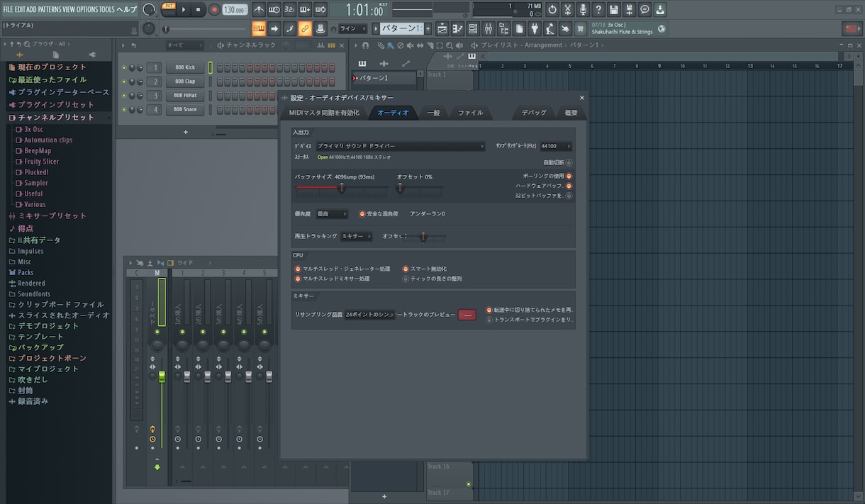Image resolution: width=865 pixels, height=504 pixels.
Task: Switch to the デバッグ tab in settings
Action: coord(534,113)
